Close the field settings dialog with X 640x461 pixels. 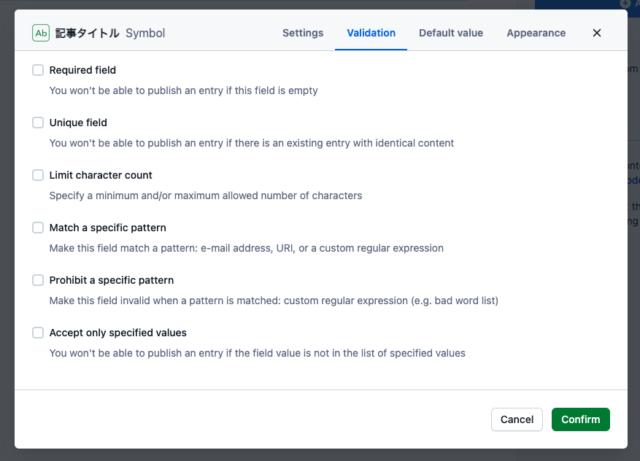point(597,33)
